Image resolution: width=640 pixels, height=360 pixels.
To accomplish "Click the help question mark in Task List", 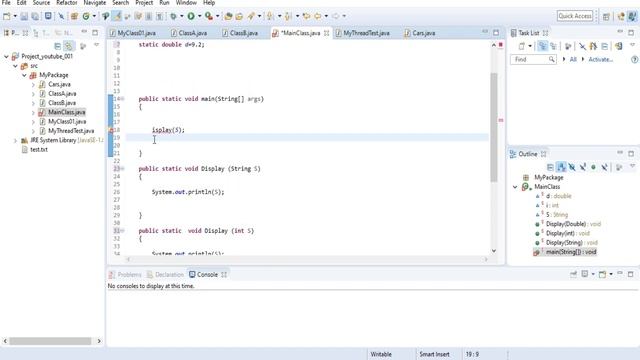I will coord(634,60).
